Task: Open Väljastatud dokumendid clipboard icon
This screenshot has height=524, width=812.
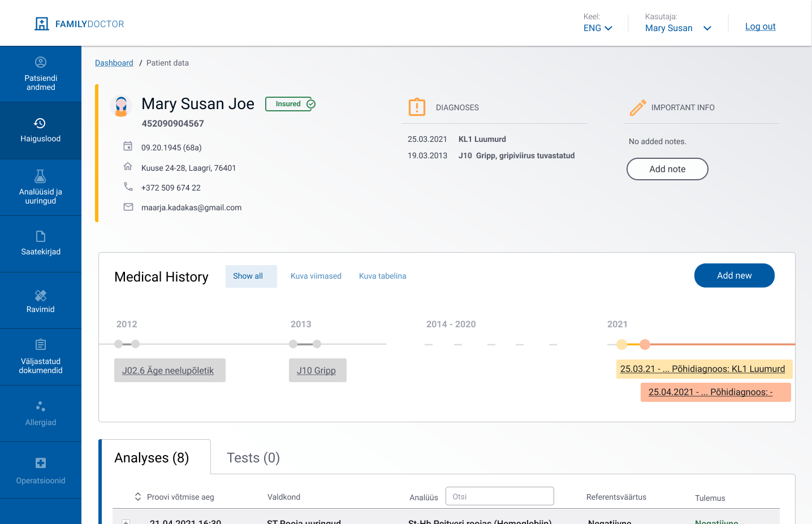Action: [x=40, y=344]
